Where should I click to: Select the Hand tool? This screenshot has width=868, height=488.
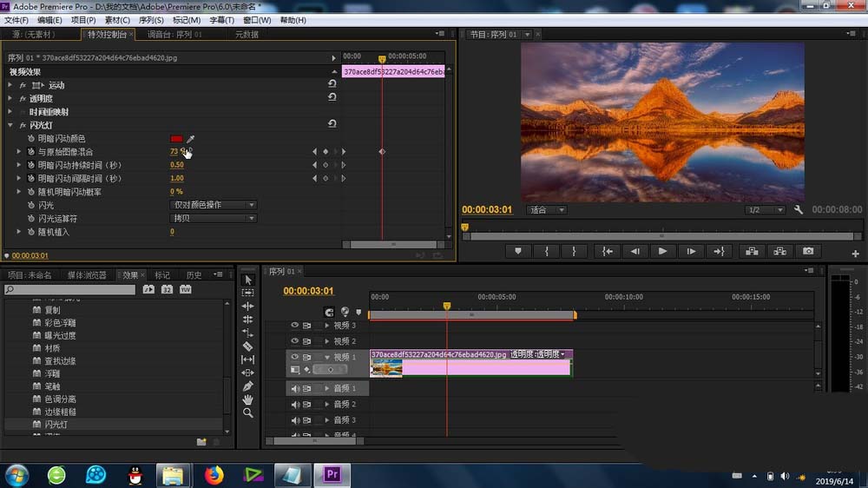[248, 399]
